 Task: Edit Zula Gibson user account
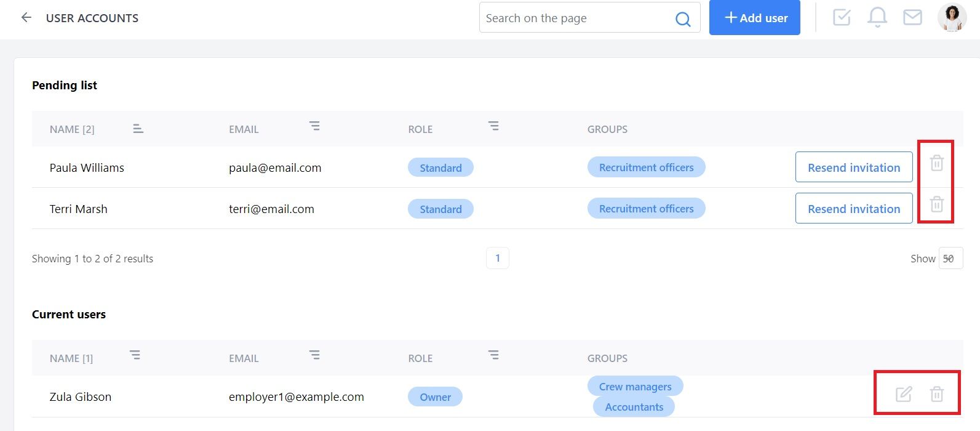903,394
